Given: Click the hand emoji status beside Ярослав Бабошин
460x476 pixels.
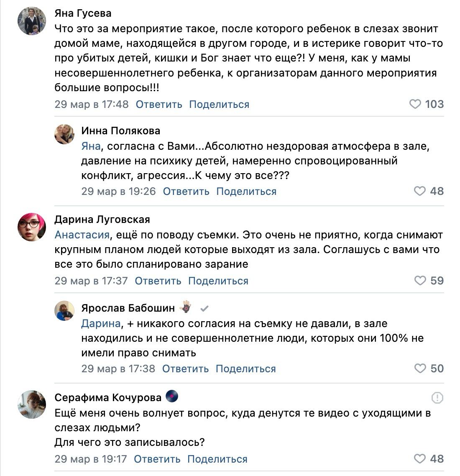Looking at the screenshot, I should click(185, 308).
